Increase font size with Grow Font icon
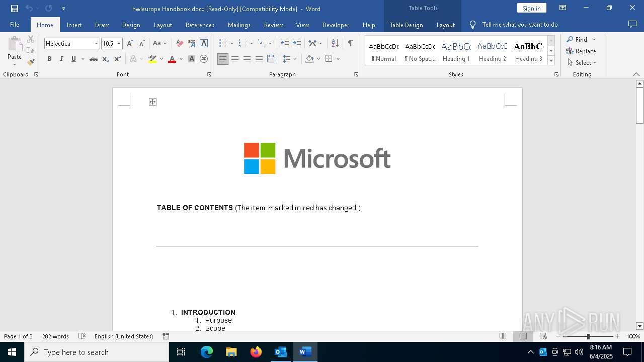 130,43
